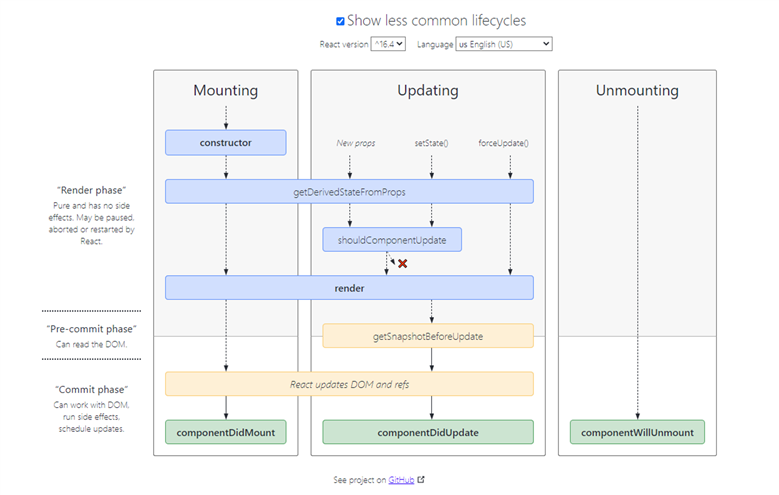
Task: Click the external link icon beside GitHub
Action: [421, 480]
